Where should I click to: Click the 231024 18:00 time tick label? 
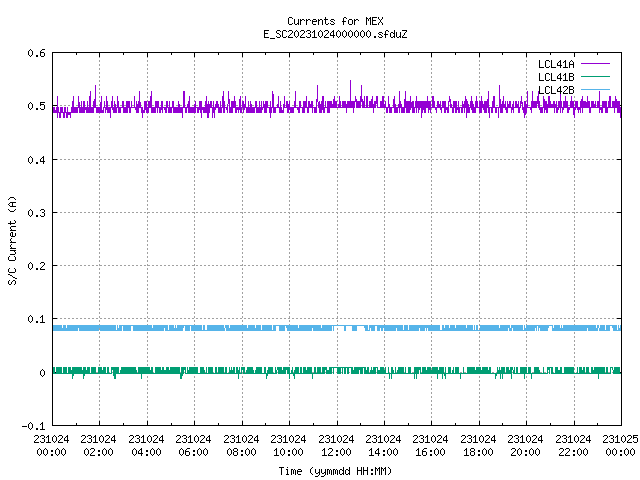[478, 446]
